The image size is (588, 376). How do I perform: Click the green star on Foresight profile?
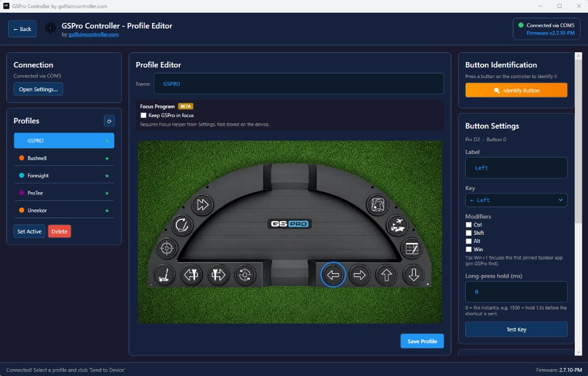point(107,176)
